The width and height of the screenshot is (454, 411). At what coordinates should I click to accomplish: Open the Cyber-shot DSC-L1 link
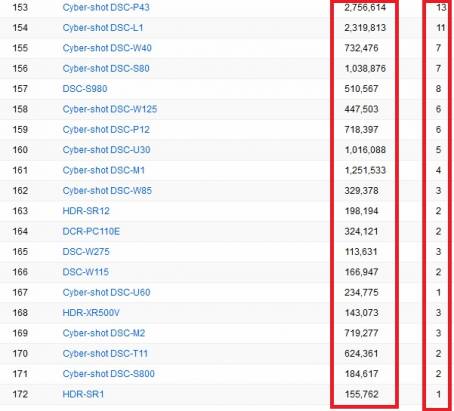(103, 28)
